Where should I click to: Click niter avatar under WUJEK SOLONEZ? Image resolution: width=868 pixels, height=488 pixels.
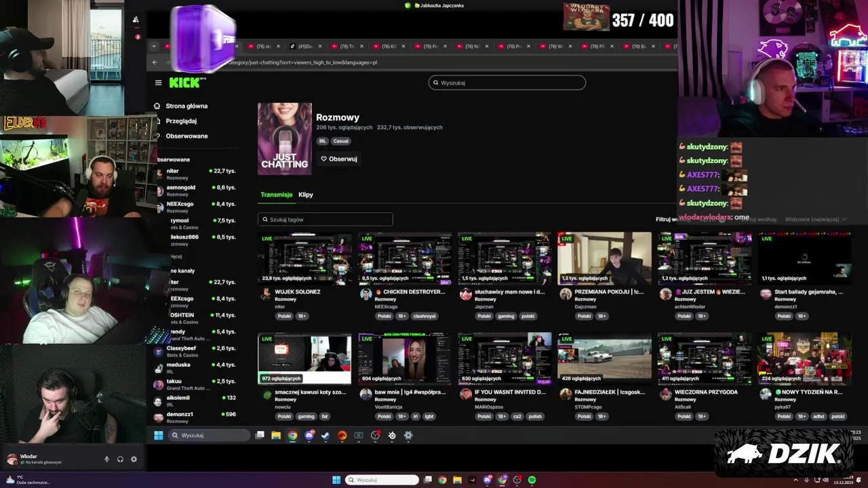coord(266,293)
